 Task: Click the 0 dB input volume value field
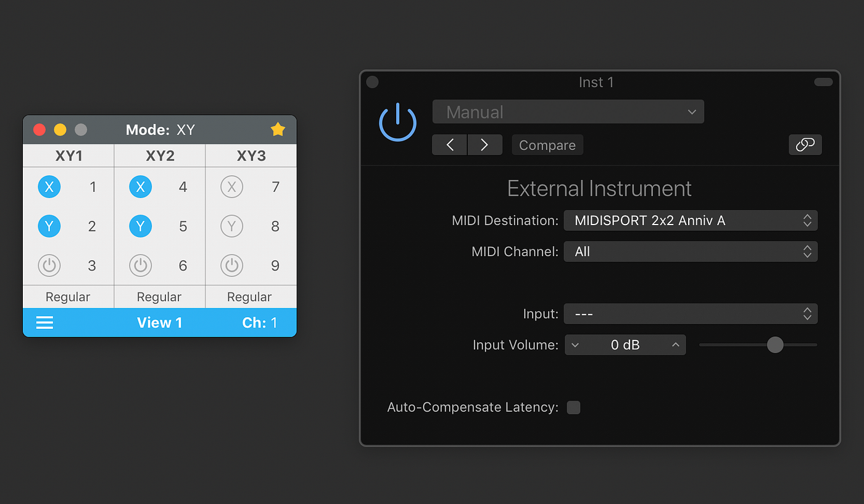(x=625, y=345)
